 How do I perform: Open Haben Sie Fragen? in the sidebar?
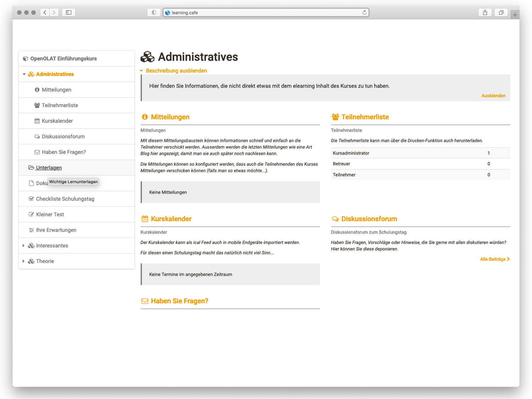click(x=64, y=153)
